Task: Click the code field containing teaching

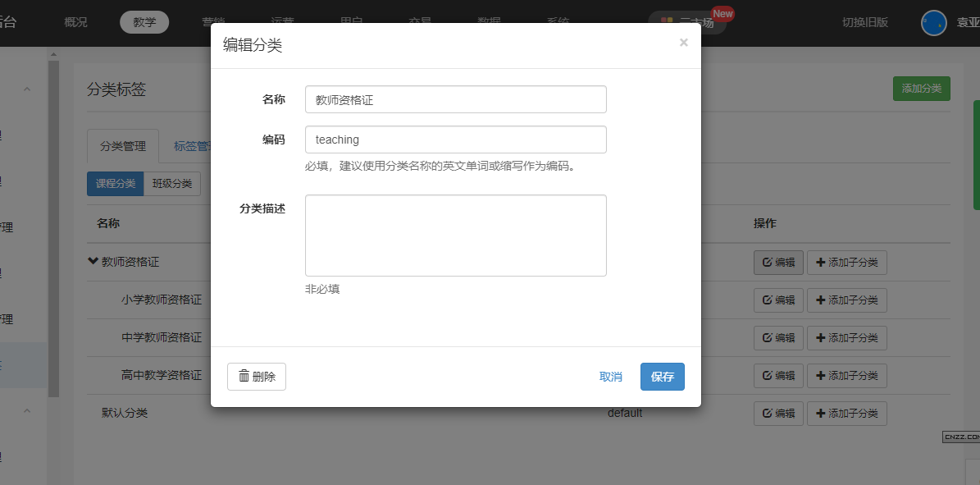Action: click(x=455, y=140)
